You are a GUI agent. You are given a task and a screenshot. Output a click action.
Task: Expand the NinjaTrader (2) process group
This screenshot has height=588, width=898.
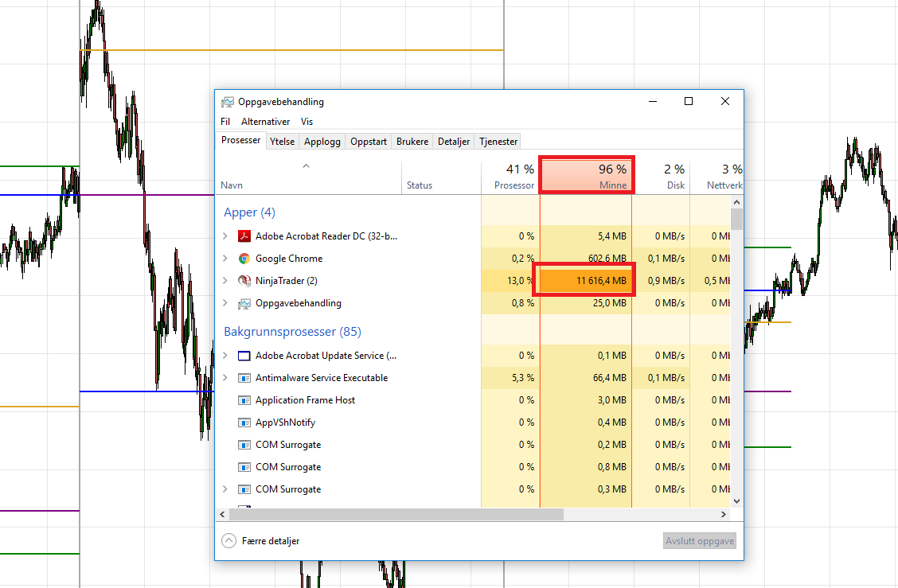pyautogui.click(x=225, y=281)
